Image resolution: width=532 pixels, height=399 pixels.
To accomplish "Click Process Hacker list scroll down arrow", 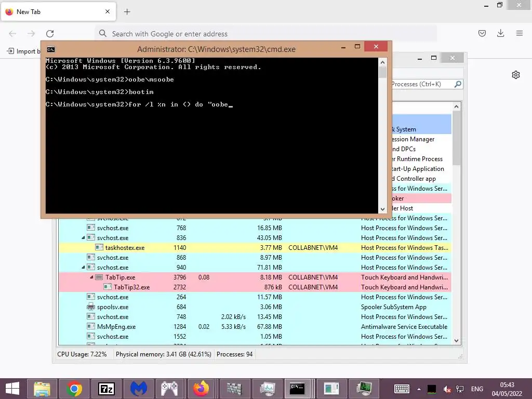I will [456, 341].
